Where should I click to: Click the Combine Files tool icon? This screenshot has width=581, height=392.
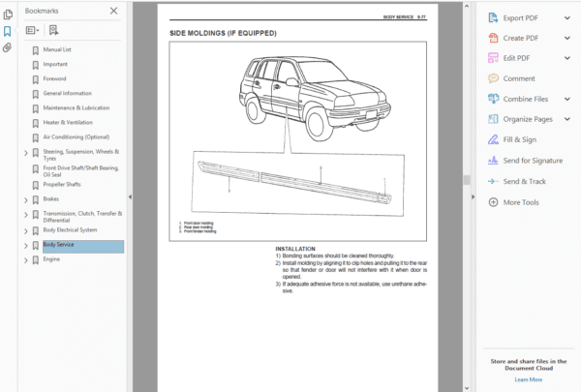click(x=493, y=99)
